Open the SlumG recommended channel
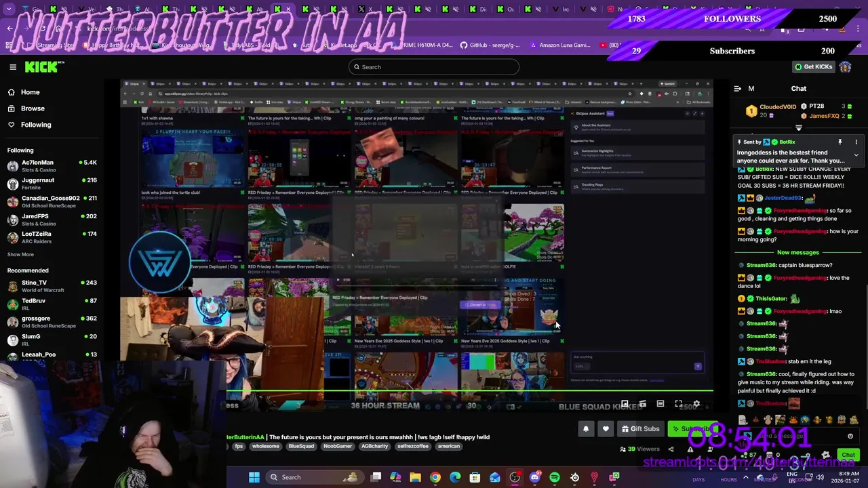 point(53,340)
